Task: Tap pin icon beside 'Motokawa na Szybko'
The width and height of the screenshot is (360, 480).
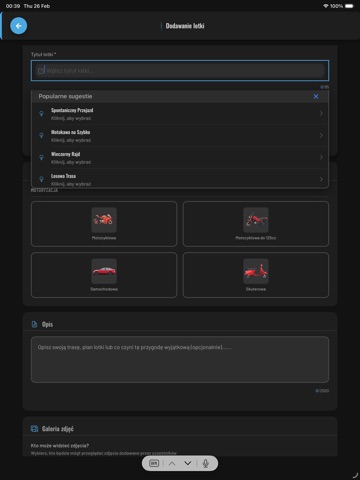Action: coord(41,135)
